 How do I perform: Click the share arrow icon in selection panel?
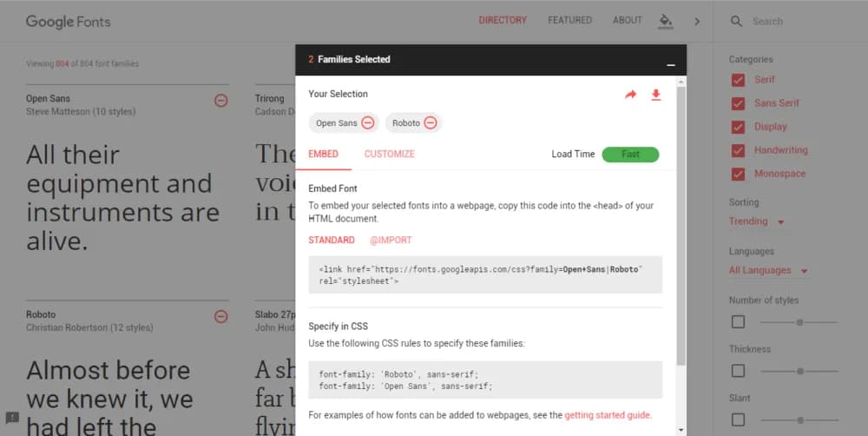coord(630,95)
